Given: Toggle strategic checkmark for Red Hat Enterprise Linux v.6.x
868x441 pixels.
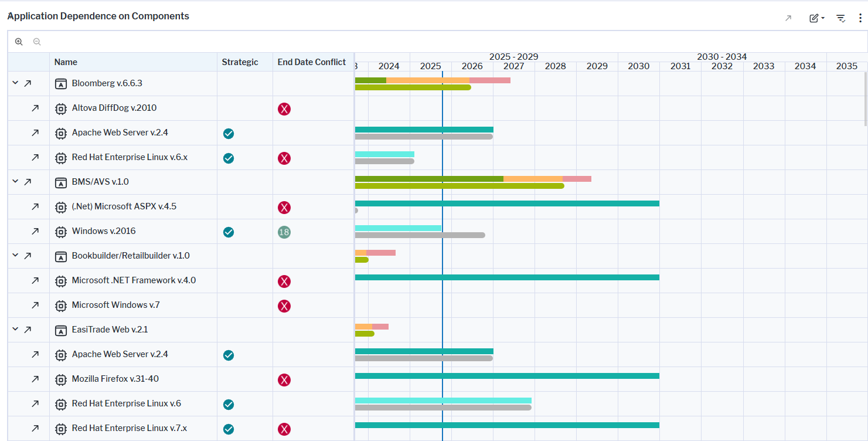Looking at the screenshot, I should click(x=229, y=158).
